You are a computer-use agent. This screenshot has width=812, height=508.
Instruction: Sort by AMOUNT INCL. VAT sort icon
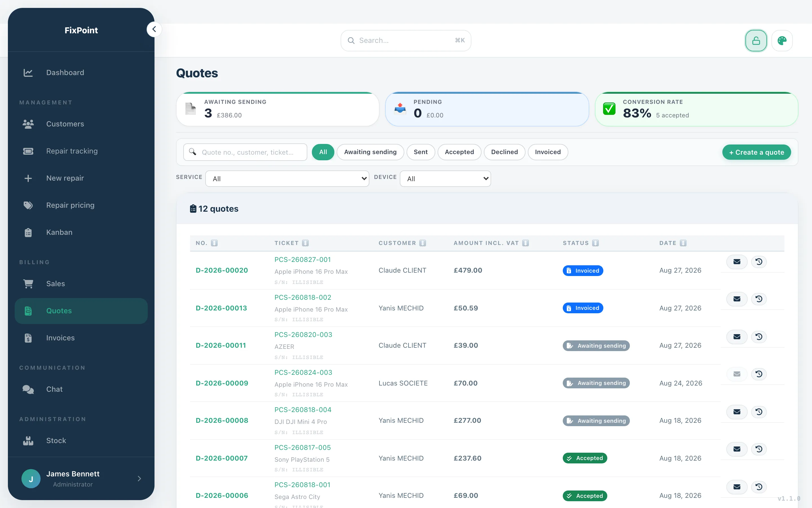click(x=526, y=243)
